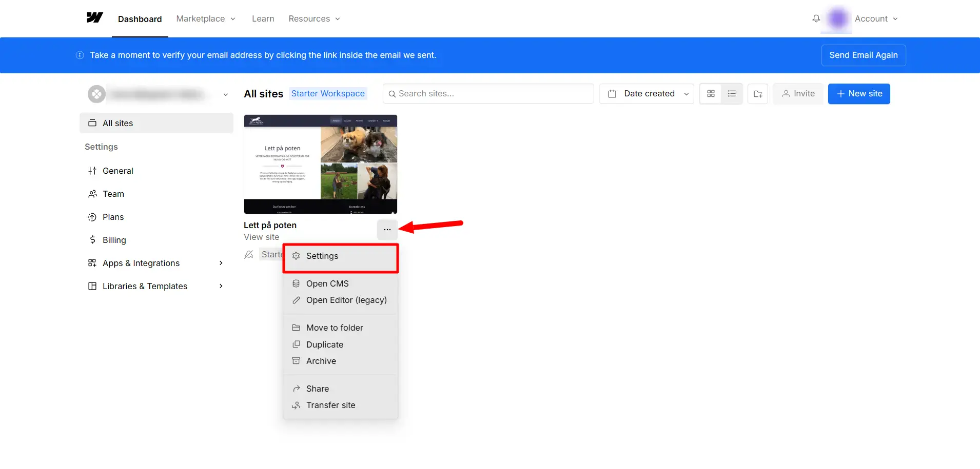The image size is (980, 469).
Task: Expand Apps & Integrations submenu arrow
Action: point(221,263)
